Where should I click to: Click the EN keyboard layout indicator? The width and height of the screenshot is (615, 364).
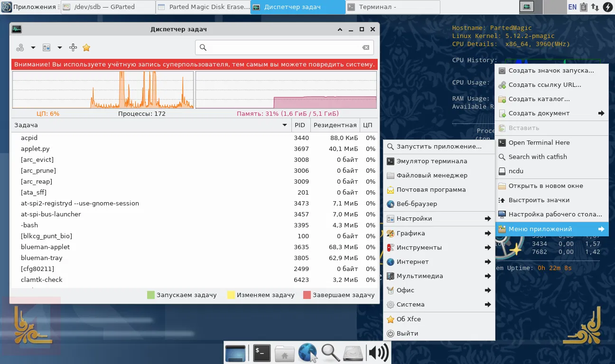[572, 7]
